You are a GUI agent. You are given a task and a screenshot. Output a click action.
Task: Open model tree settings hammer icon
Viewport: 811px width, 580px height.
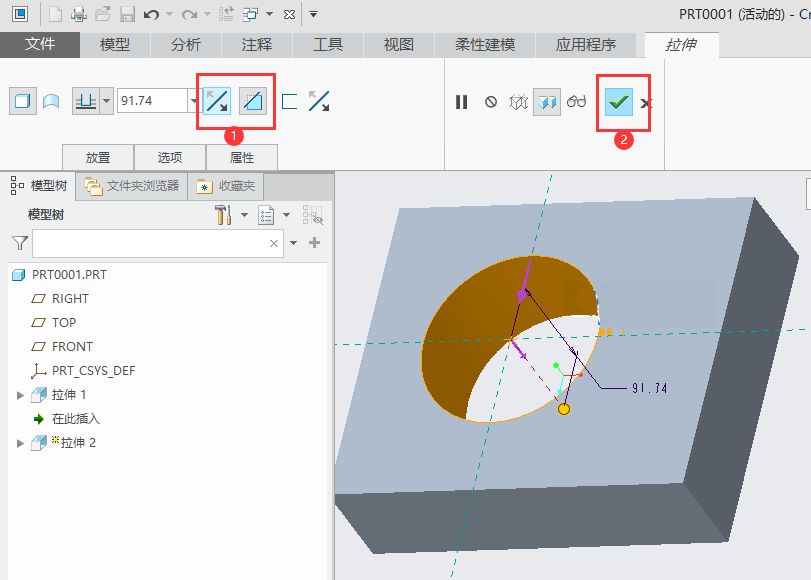click(x=224, y=215)
